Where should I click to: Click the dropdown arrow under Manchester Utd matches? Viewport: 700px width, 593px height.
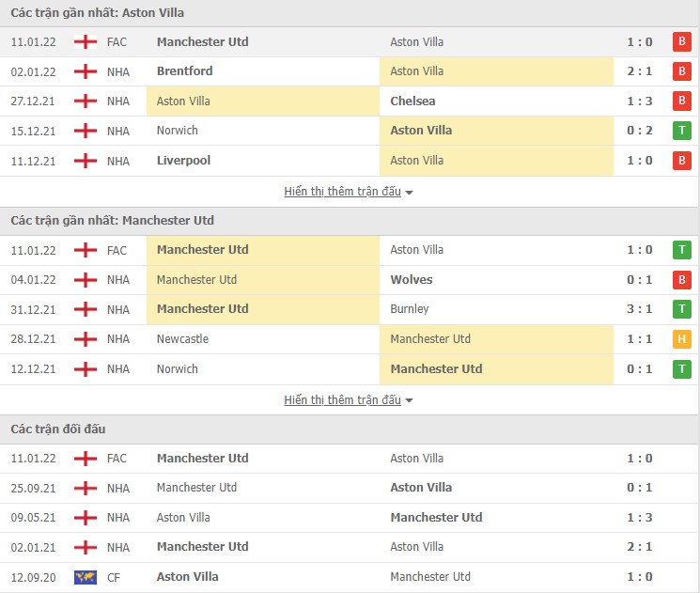tap(410, 400)
